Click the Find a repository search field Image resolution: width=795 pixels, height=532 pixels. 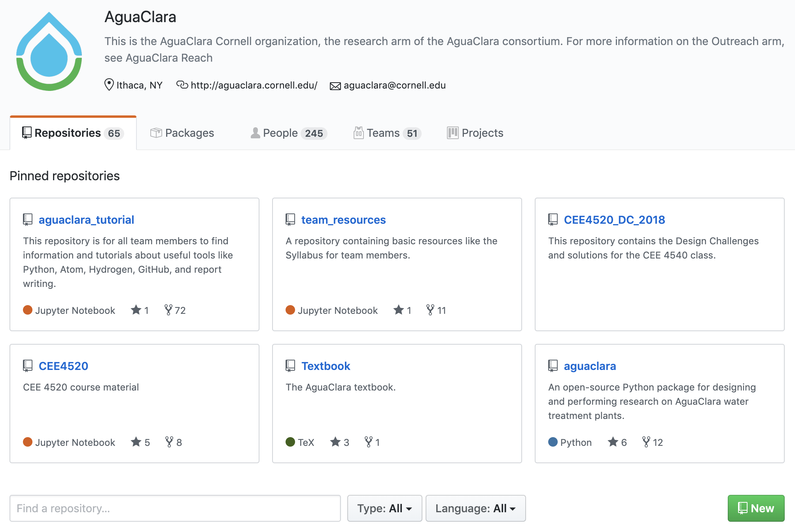[x=175, y=508]
